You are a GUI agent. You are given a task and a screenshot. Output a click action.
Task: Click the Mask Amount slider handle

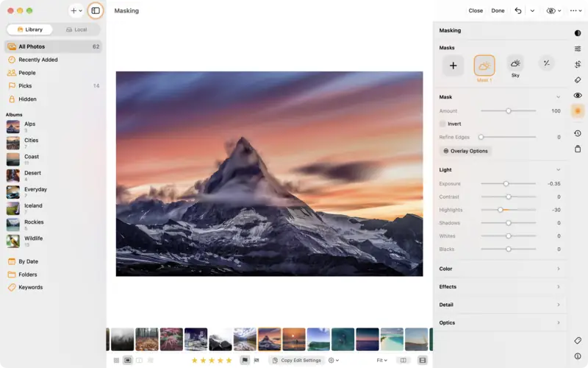508,111
